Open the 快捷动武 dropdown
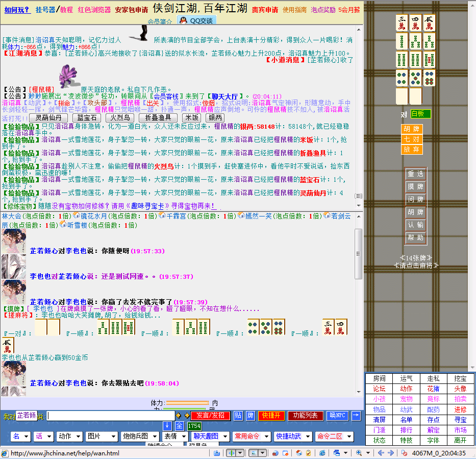Image resolution: width=476 pixels, height=459 pixels. (x=293, y=436)
